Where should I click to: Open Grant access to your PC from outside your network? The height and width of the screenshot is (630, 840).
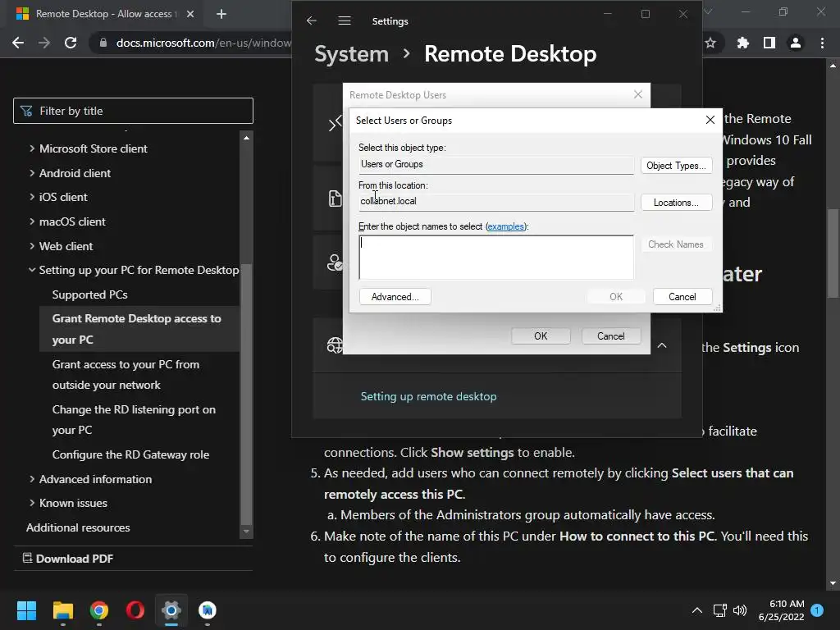[126, 374]
